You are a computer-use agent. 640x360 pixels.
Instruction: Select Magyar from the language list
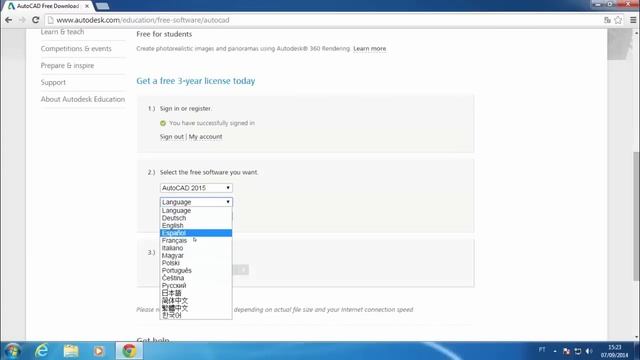(196, 256)
